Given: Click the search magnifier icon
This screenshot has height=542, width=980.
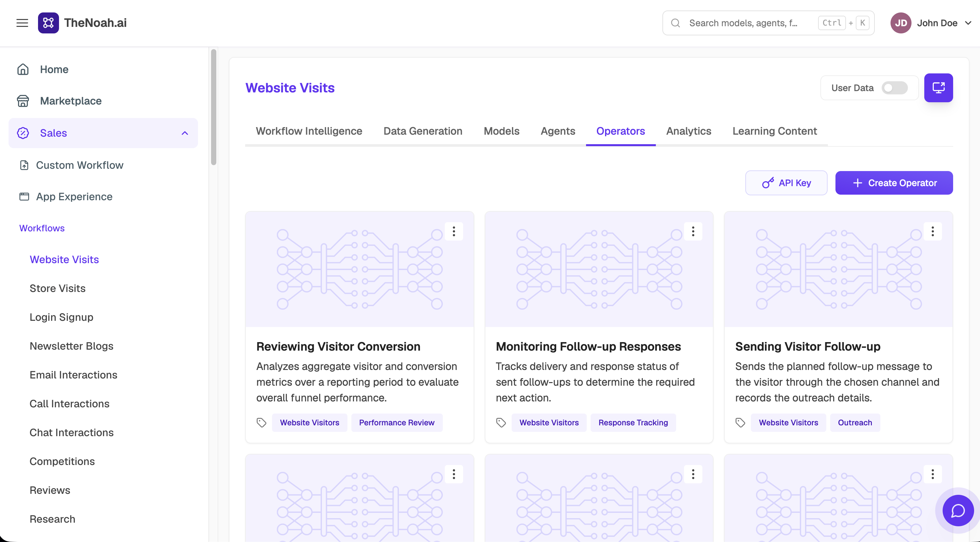Looking at the screenshot, I should (675, 23).
